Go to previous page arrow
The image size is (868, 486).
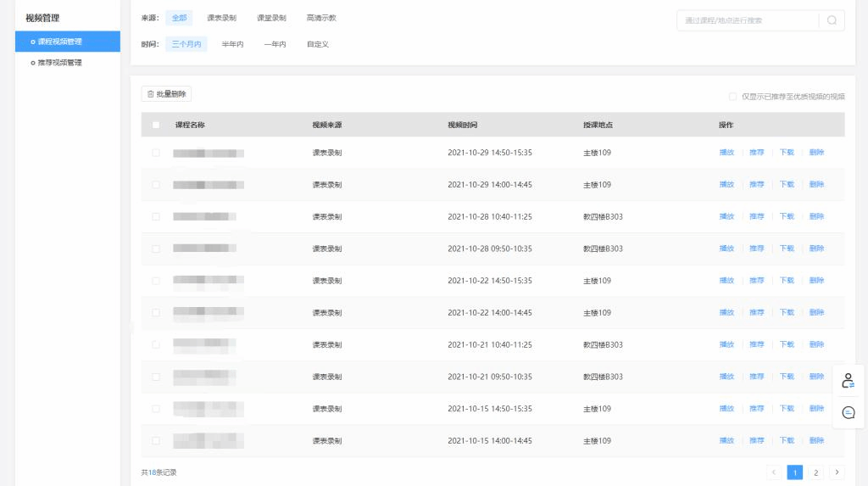pos(774,472)
